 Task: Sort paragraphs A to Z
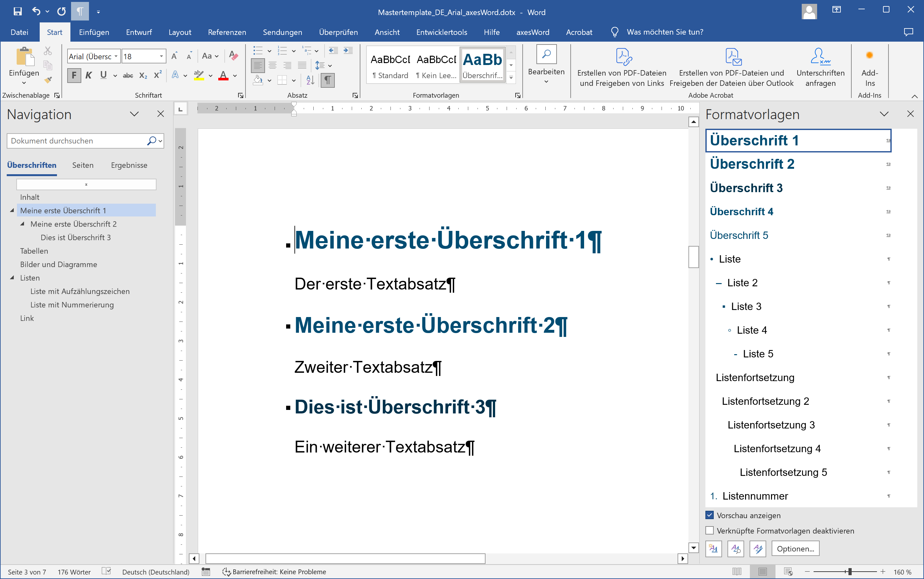point(310,80)
